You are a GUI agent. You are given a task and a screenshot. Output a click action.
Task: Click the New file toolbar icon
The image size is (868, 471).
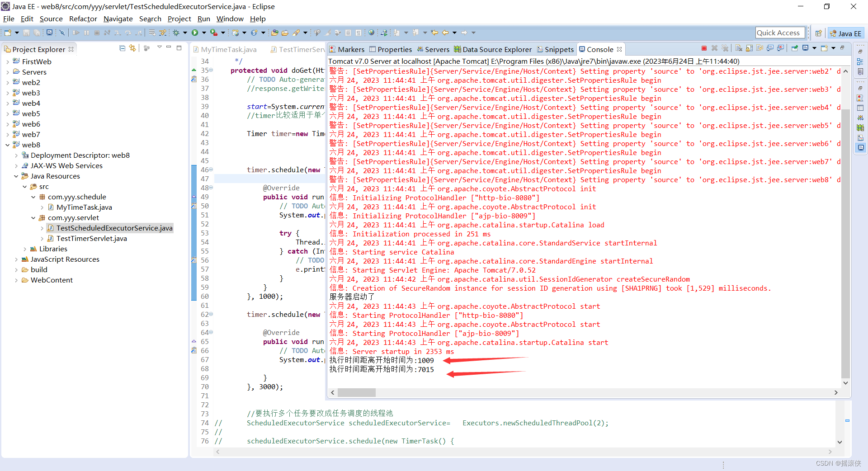[x=8, y=33]
